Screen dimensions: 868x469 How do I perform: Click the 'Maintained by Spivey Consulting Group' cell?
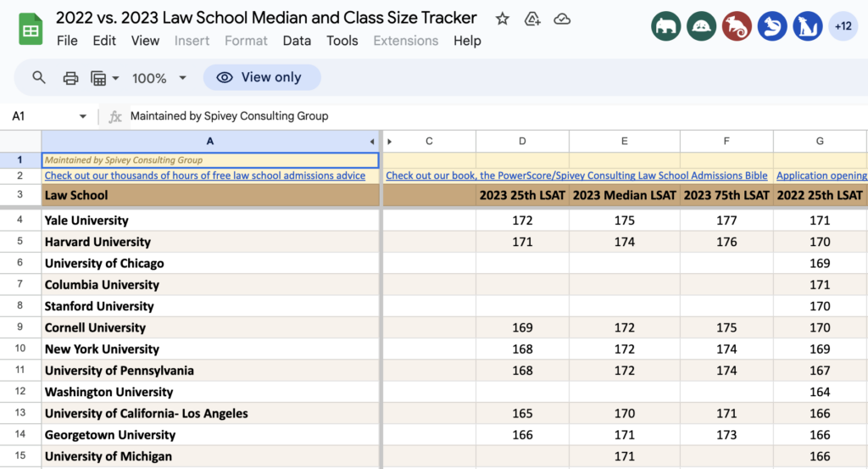(210, 160)
